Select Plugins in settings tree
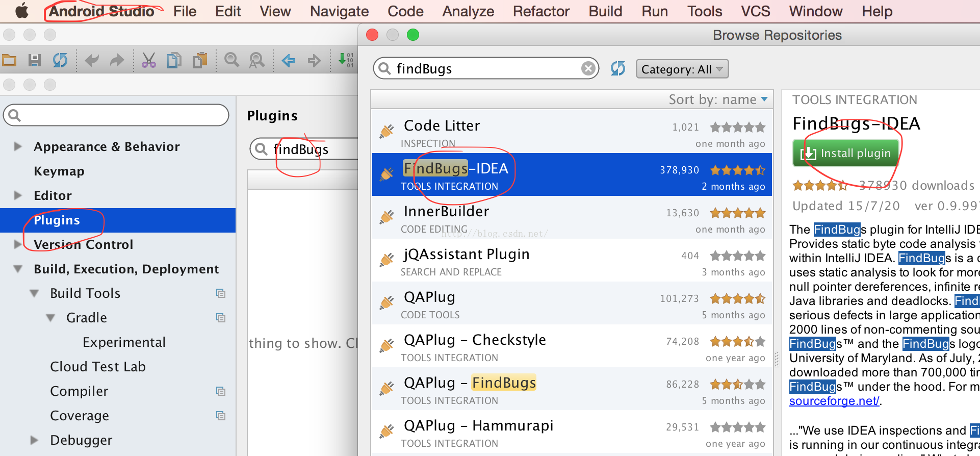This screenshot has height=456, width=980. click(x=118, y=220)
